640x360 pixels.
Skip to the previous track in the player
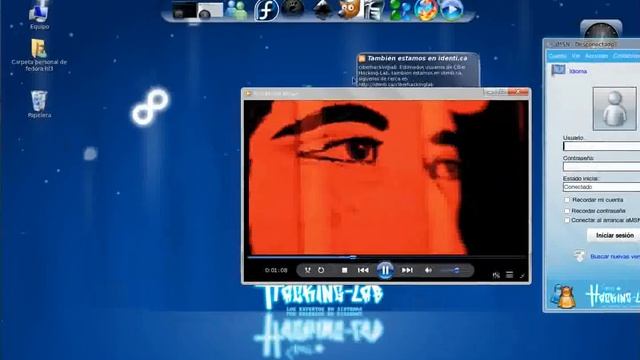pyautogui.click(x=363, y=270)
